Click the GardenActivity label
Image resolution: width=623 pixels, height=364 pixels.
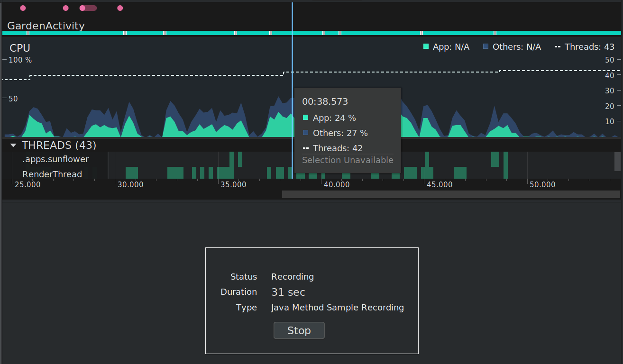(x=46, y=26)
